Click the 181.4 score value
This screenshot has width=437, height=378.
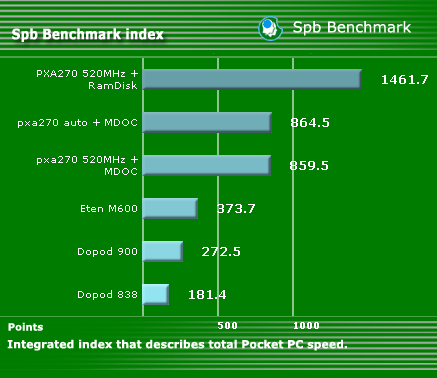(x=207, y=295)
